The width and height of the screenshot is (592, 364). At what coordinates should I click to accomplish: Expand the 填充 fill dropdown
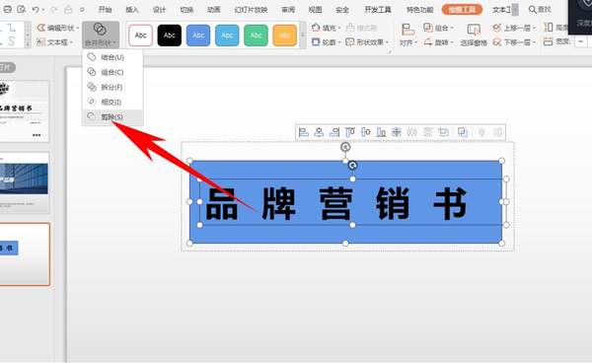point(327,28)
